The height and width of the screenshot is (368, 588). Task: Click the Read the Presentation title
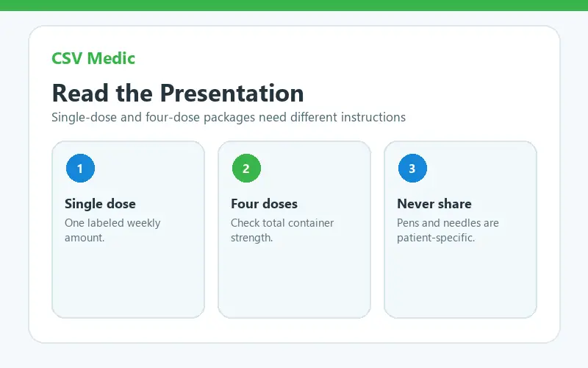coord(178,93)
